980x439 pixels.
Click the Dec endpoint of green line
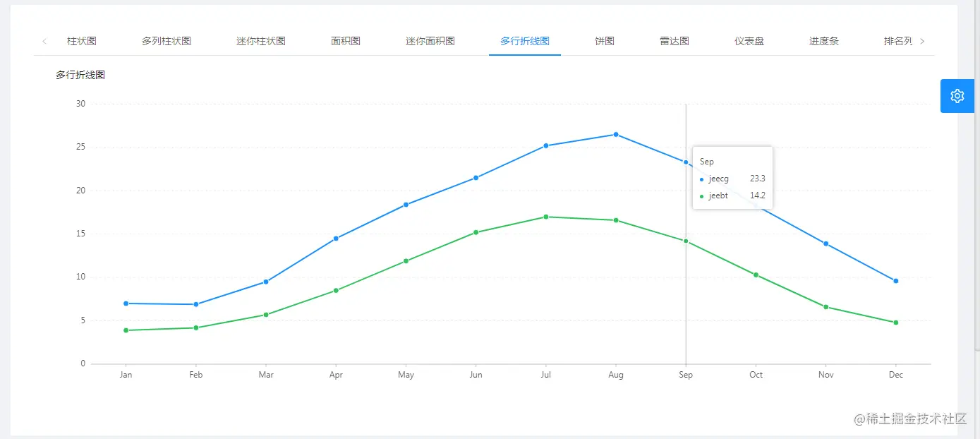click(895, 321)
